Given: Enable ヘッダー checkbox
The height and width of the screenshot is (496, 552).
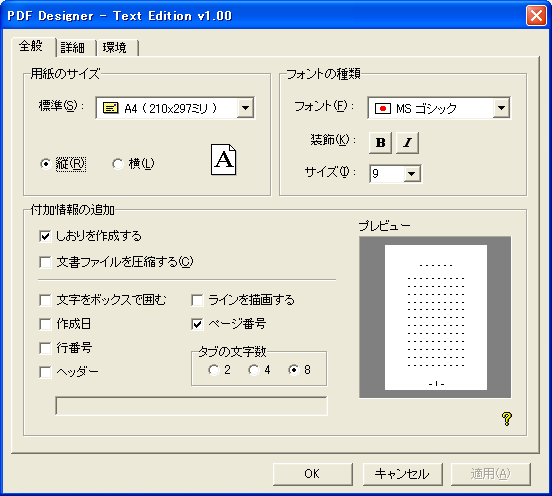Looking at the screenshot, I should (45, 372).
